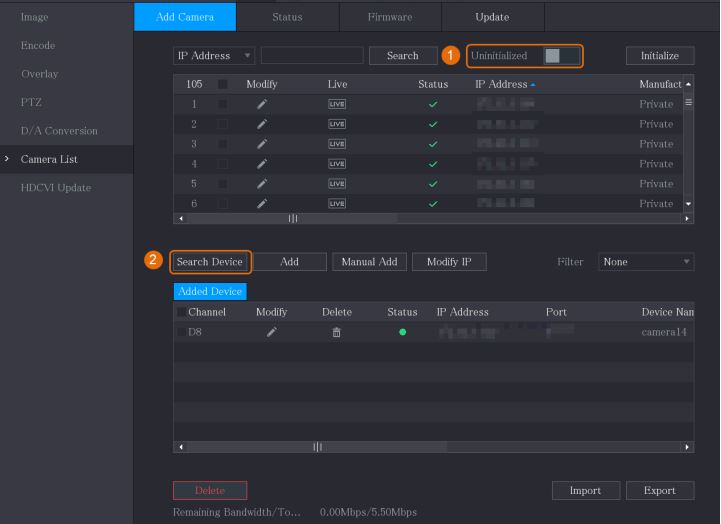Screen dimensions: 721x524
Task: Check the box for device row 2
Action: click(x=223, y=124)
